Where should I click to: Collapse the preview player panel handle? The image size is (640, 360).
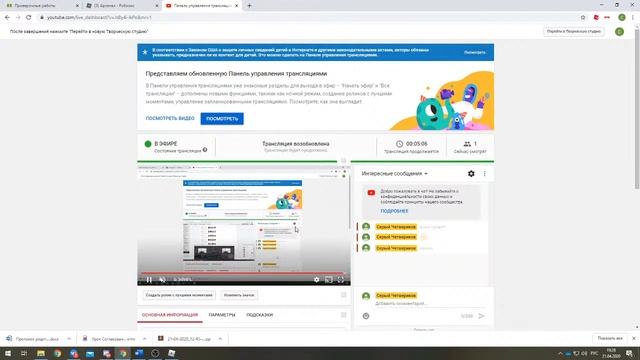tap(343, 161)
